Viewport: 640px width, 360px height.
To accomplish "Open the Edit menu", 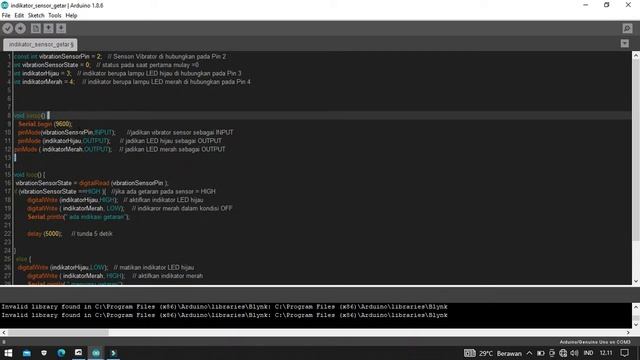I will [19, 16].
